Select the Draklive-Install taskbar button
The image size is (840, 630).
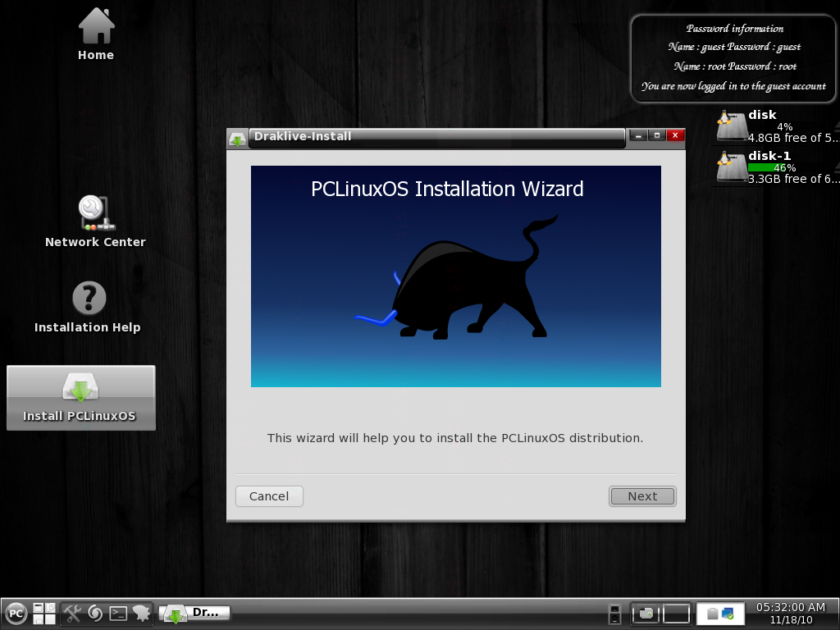194,613
